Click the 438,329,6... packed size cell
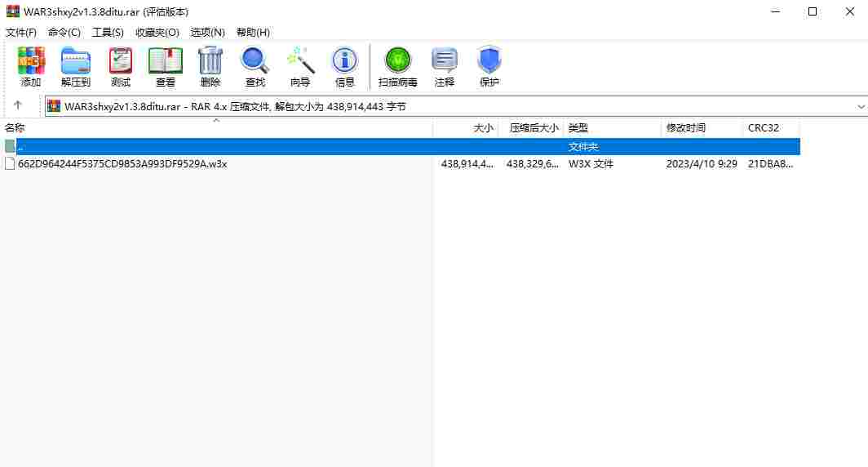 (x=533, y=164)
